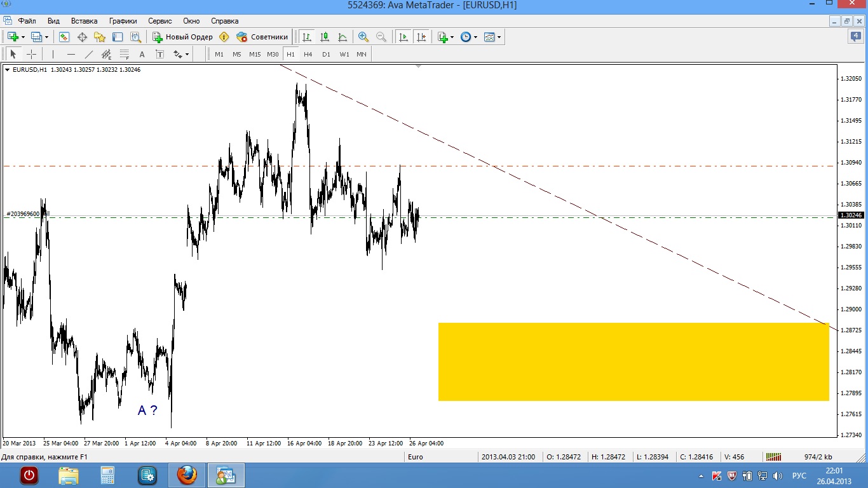
Task: Click the yellow rectangle on the chart
Action: [x=634, y=362]
